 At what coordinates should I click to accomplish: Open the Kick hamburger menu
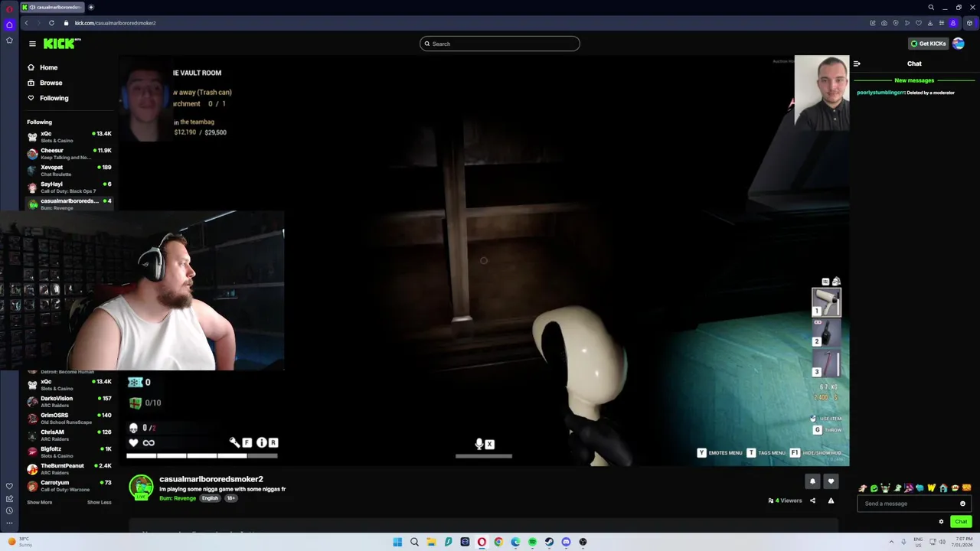coord(32,44)
